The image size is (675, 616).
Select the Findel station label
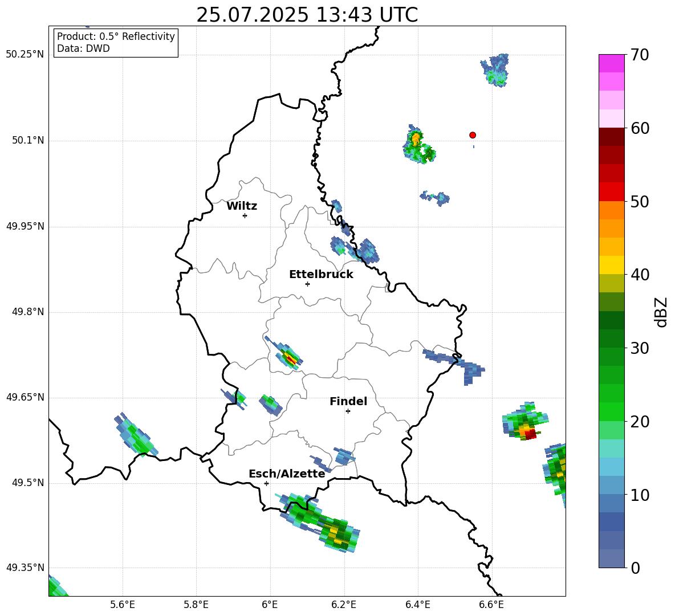coord(348,401)
